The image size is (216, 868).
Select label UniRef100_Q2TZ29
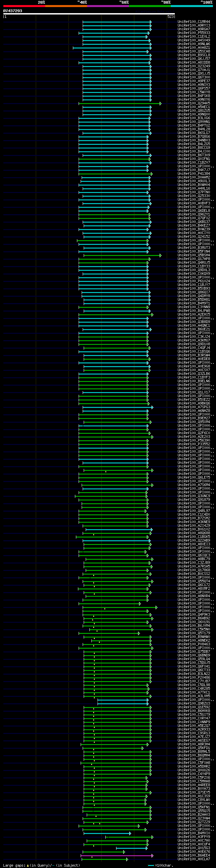[194, 823]
